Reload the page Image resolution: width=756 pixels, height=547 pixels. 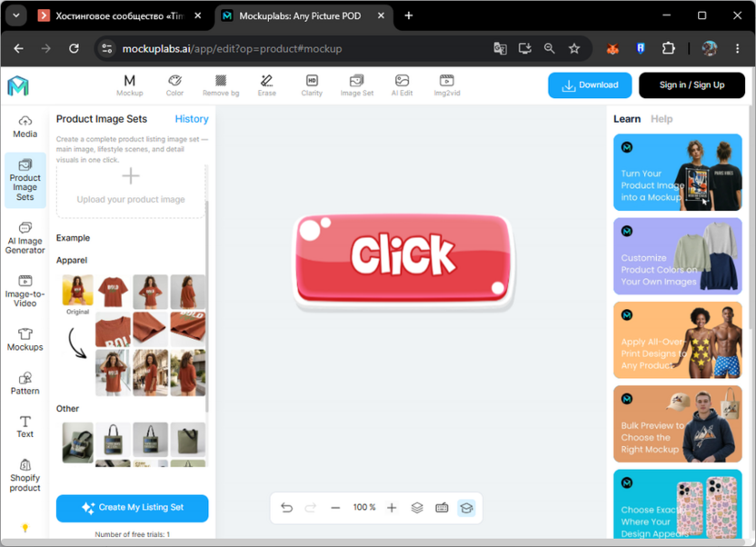pos(74,49)
